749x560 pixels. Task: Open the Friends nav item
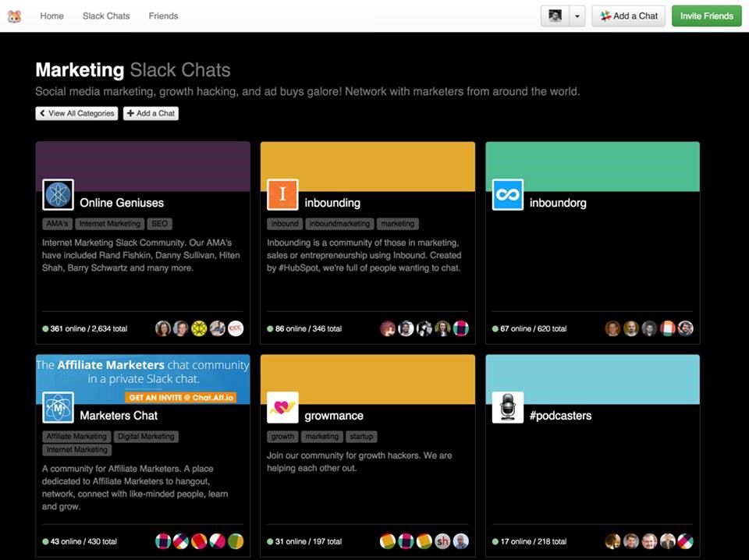pos(163,16)
